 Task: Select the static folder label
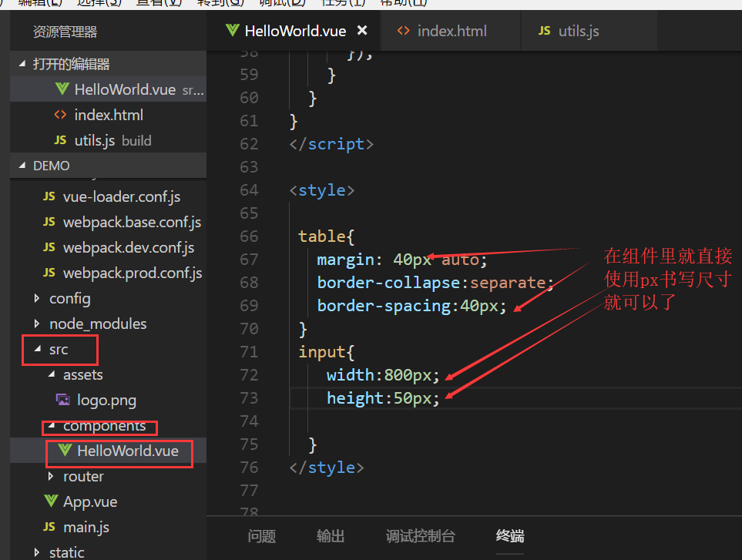point(67,553)
